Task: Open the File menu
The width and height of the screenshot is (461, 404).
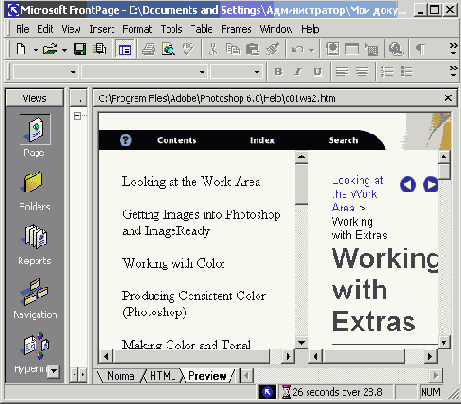Action: point(23,29)
